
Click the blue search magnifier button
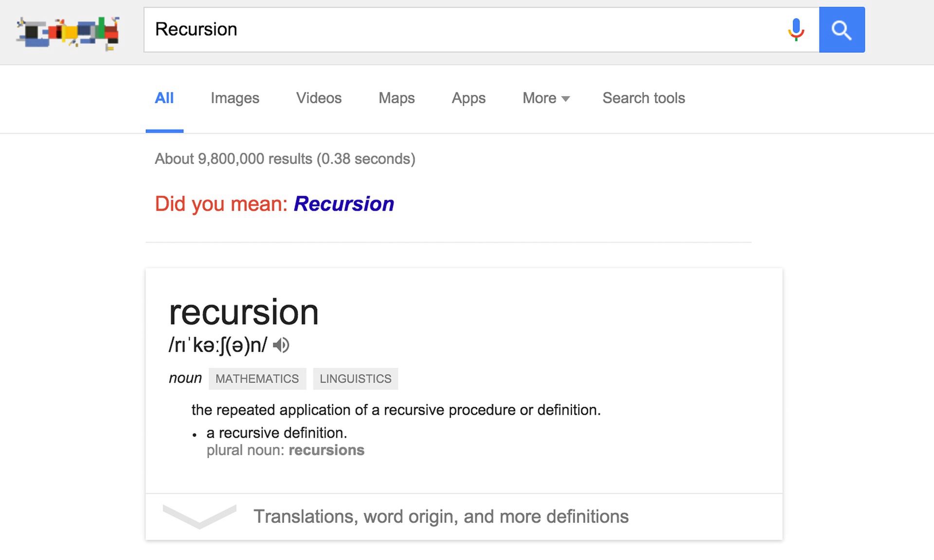(842, 30)
